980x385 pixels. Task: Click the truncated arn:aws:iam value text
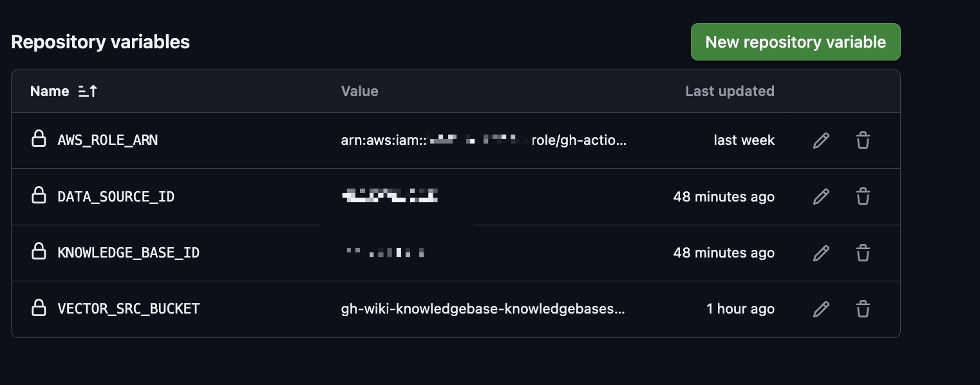pos(484,140)
